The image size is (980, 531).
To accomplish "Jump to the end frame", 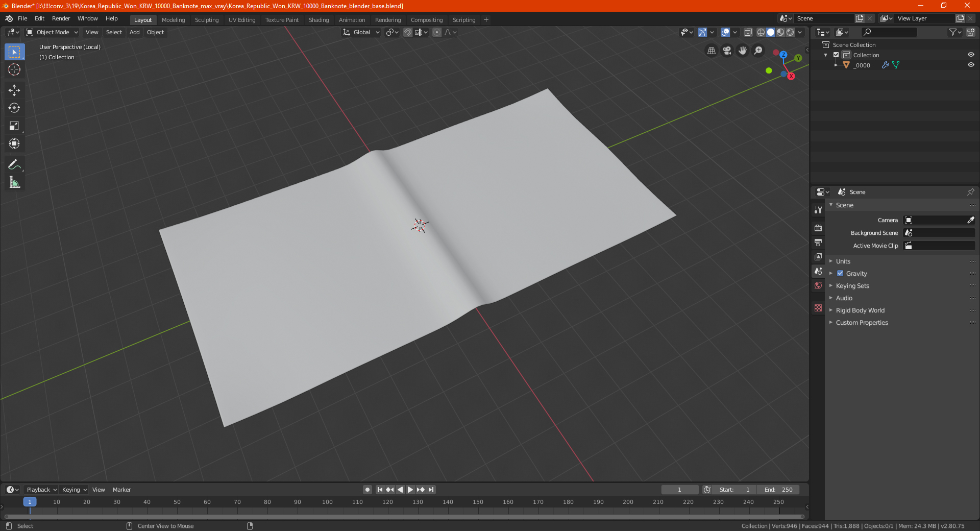I will [x=431, y=490].
